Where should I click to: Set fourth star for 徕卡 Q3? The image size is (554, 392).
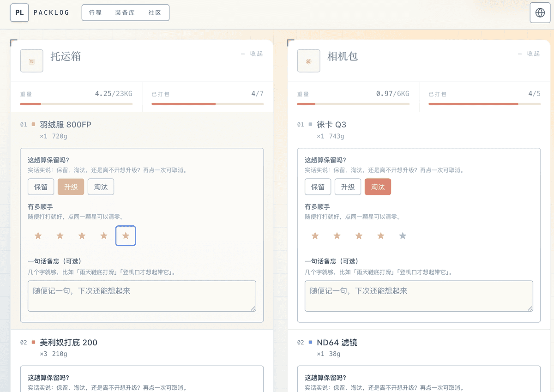pyautogui.click(x=381, y=236)
